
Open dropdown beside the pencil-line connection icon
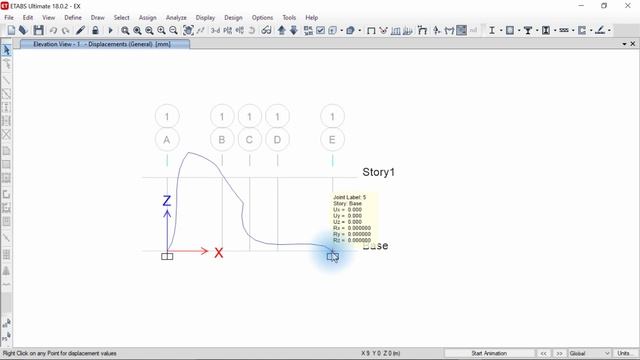(x=609, y=31)
